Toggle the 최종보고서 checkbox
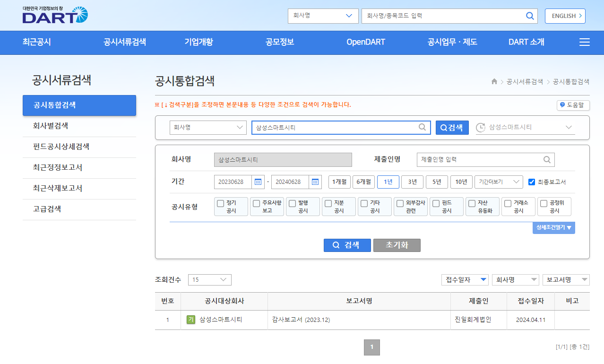Viewport: 604px width, 364px height. (x=532, y=182)
